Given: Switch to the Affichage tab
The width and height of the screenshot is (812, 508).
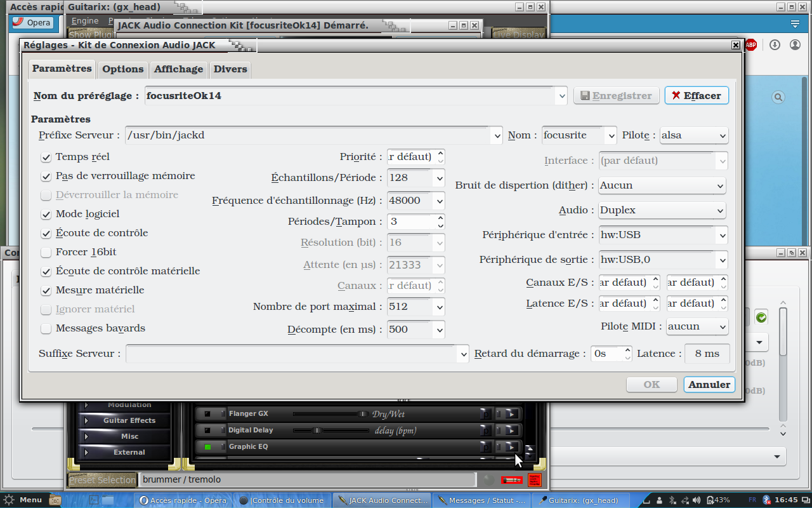Looking at the screenshot, I should 179,69.
